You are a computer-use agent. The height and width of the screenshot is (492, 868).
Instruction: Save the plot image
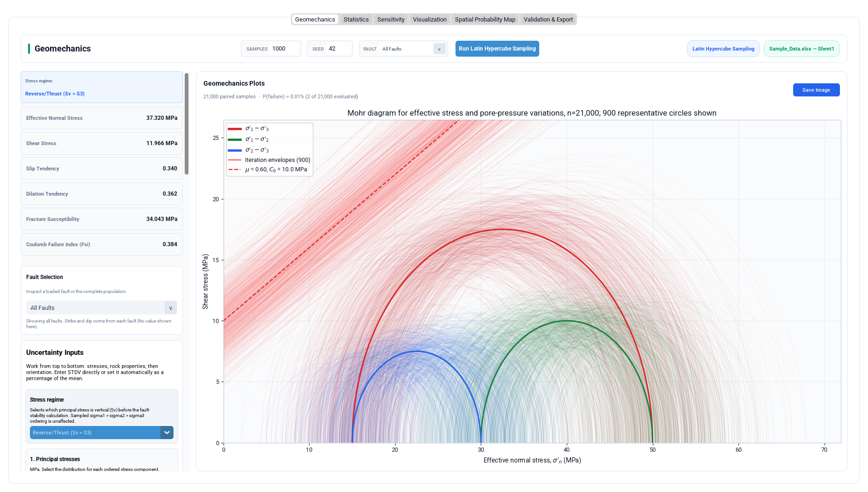coord(816,90)
